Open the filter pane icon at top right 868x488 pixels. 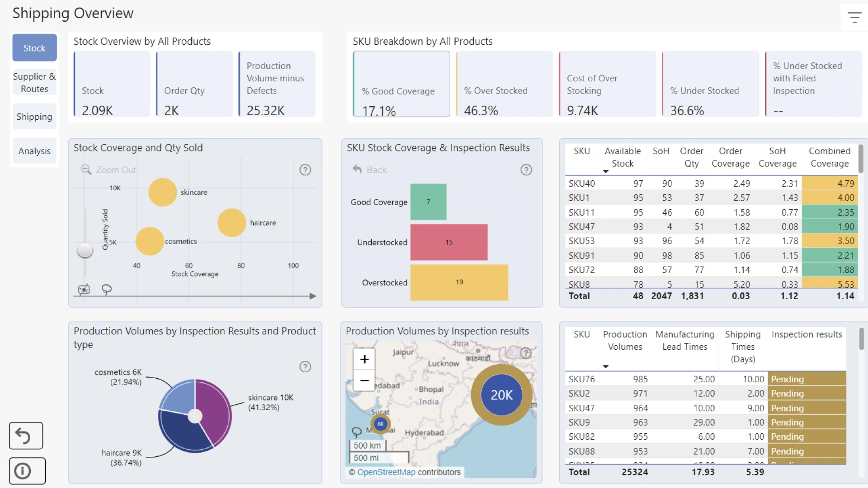(854, 18)
